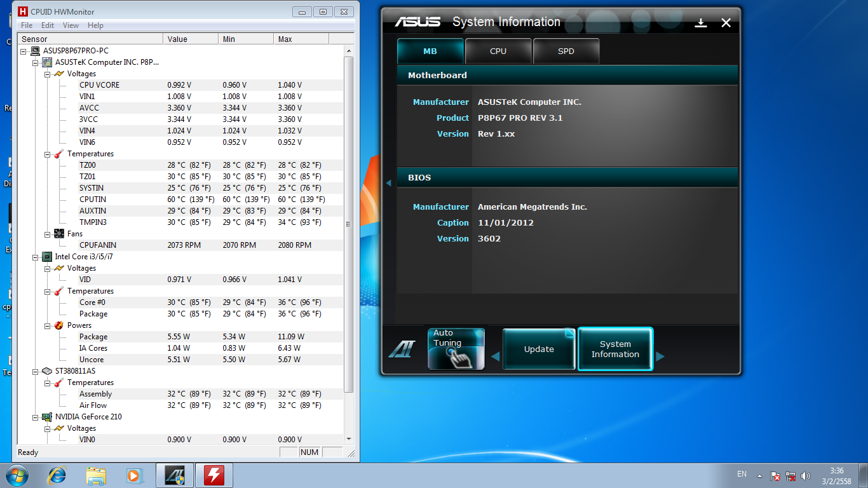This screenshot has height=488, width=868.
Task: Click the HWMonitor scrollbar up arrow
Action: (x=348, y=50)
